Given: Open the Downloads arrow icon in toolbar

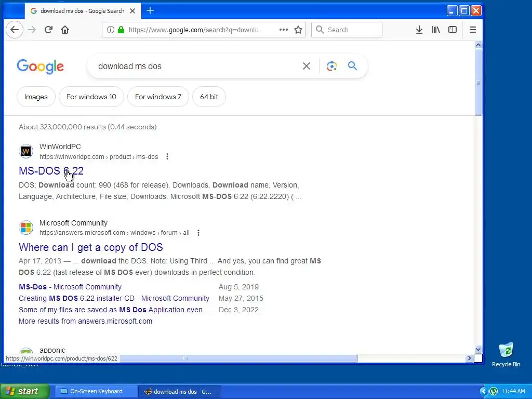Looking at the screenshot, I should 419,30.
